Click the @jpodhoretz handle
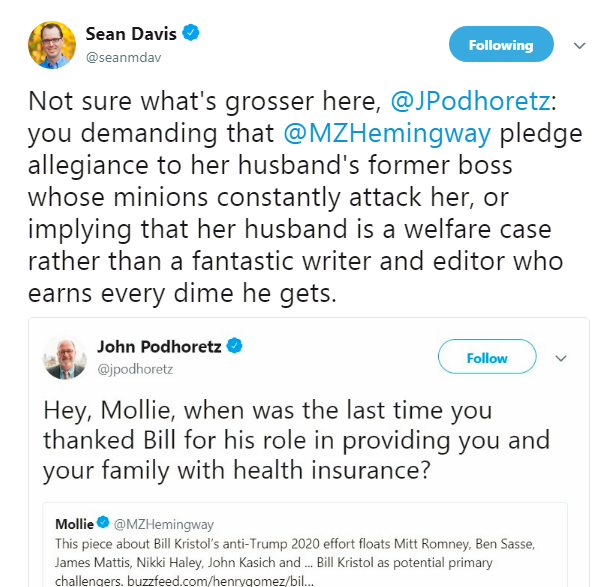The image size is (611, 587). point(135,369)
